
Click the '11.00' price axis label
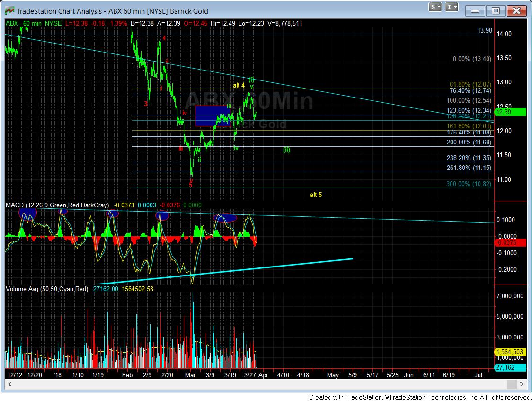click(x=504, y=180)
